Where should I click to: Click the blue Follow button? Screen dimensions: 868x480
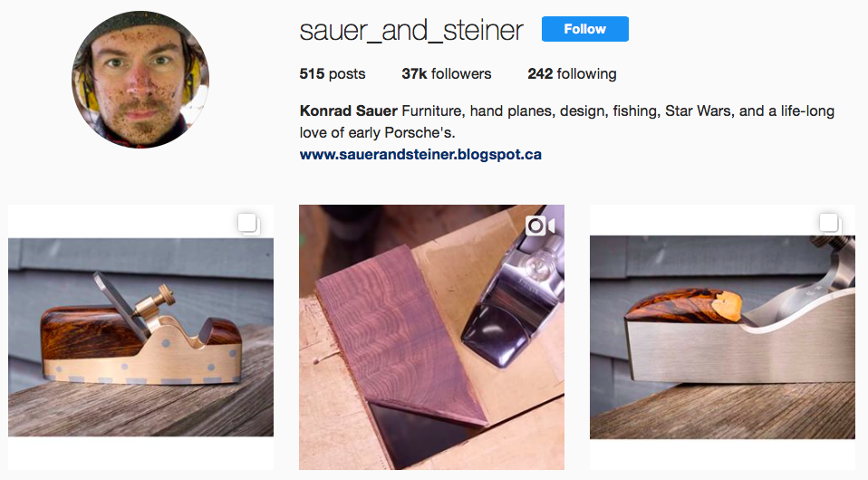tap(584, 29)
